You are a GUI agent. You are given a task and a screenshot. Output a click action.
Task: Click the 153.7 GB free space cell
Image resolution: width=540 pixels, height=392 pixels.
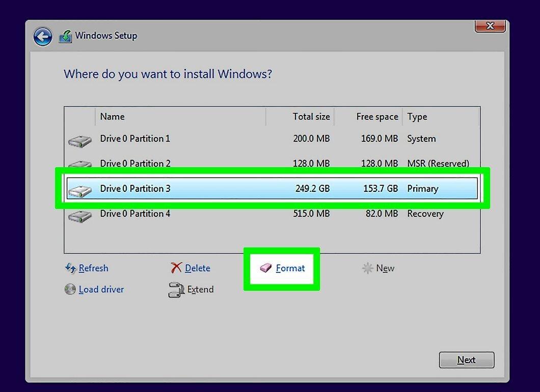(381, 188)
